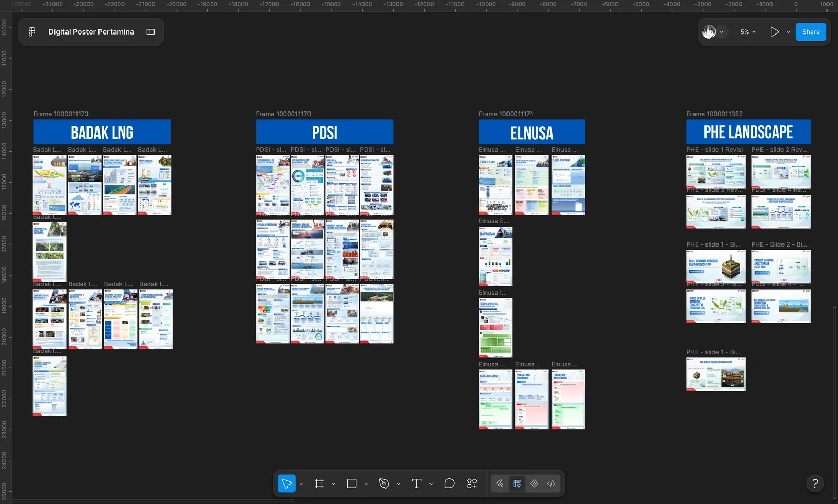Toggle the sidebar panel icon beside the file name

(x=150, y=32)
